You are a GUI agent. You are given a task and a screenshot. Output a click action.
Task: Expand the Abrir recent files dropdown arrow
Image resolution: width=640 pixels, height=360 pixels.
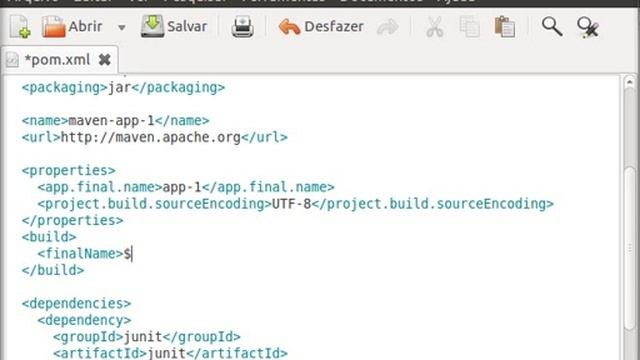pyautogui.click(x=122, y=28)
